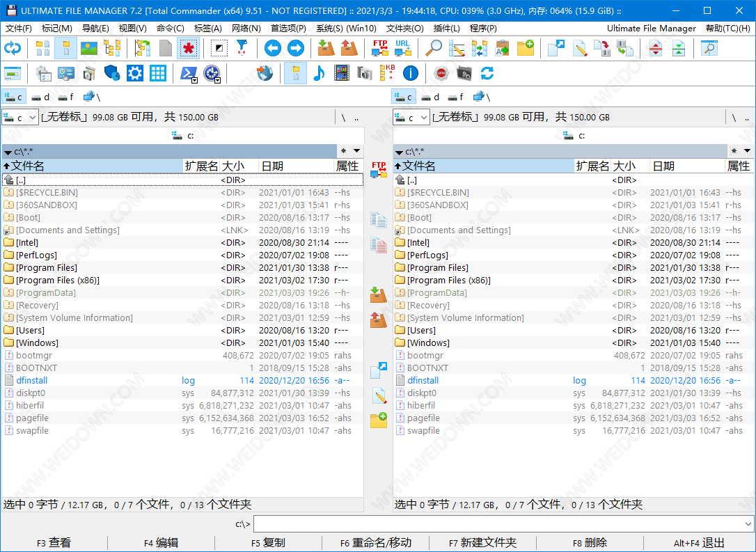Go to root with left panel backslash

343,118
